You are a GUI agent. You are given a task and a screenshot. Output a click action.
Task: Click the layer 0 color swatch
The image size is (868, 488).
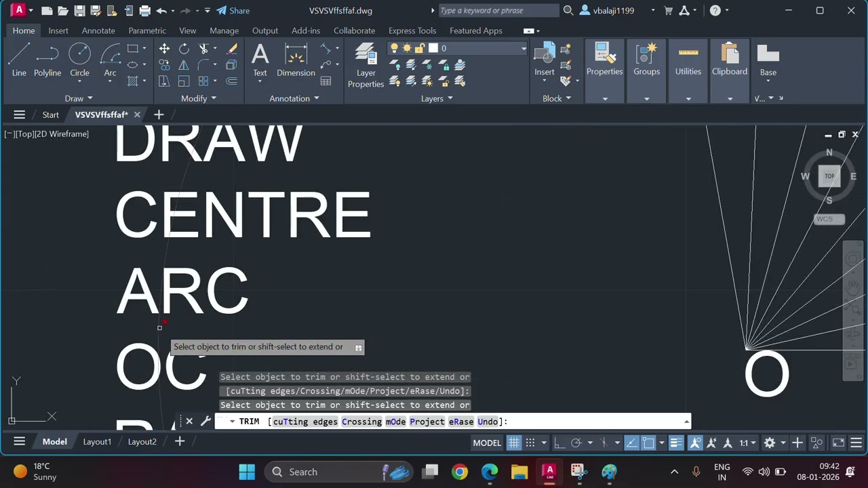tap(433, 48)
